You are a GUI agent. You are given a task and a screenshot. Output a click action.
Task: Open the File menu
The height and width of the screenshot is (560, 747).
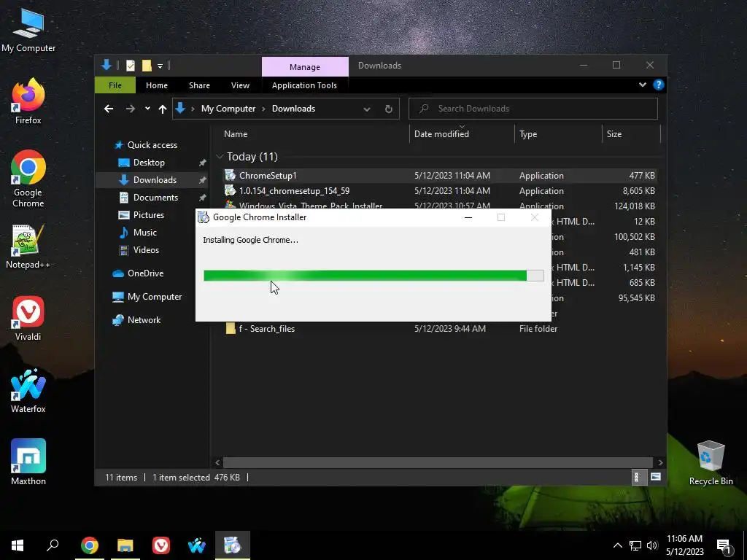click(x=115, y=85)
